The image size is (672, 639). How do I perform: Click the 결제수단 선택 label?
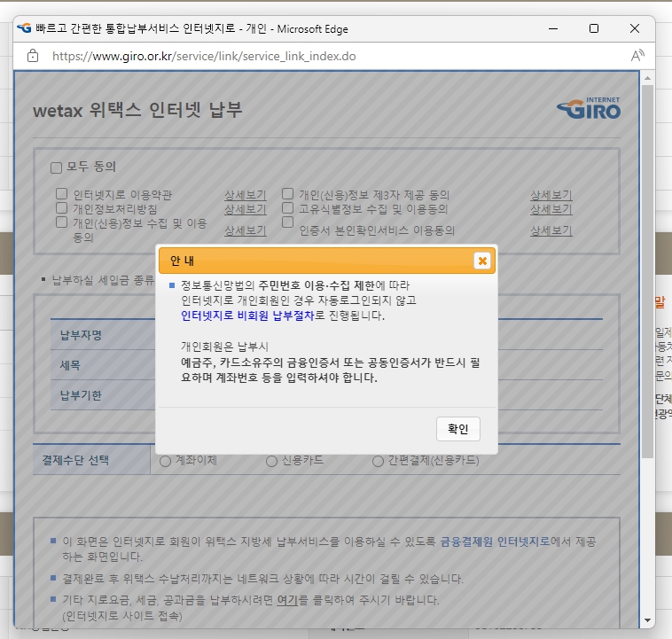click(x=75, y=460)
